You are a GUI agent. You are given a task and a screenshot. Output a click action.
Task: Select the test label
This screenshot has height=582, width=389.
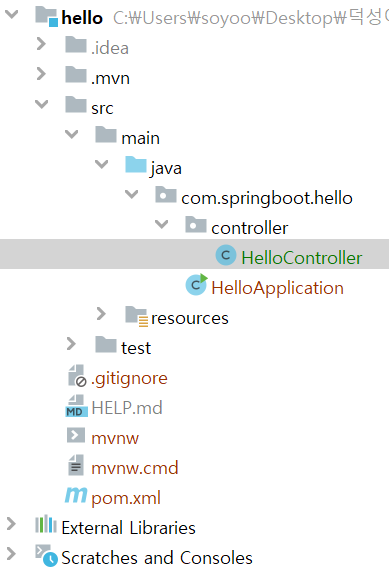(136, 348)
